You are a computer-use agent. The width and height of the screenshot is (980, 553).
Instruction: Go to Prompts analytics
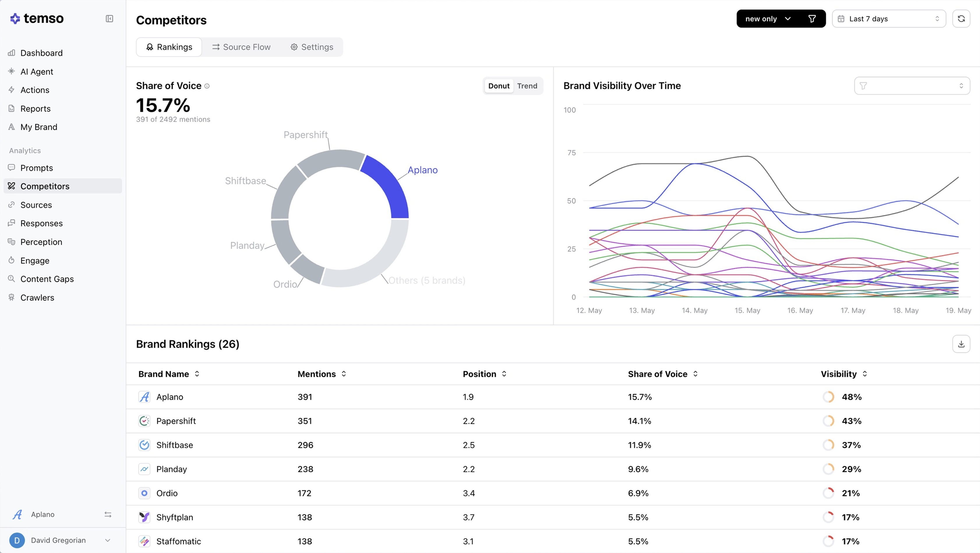pos(63,168)
